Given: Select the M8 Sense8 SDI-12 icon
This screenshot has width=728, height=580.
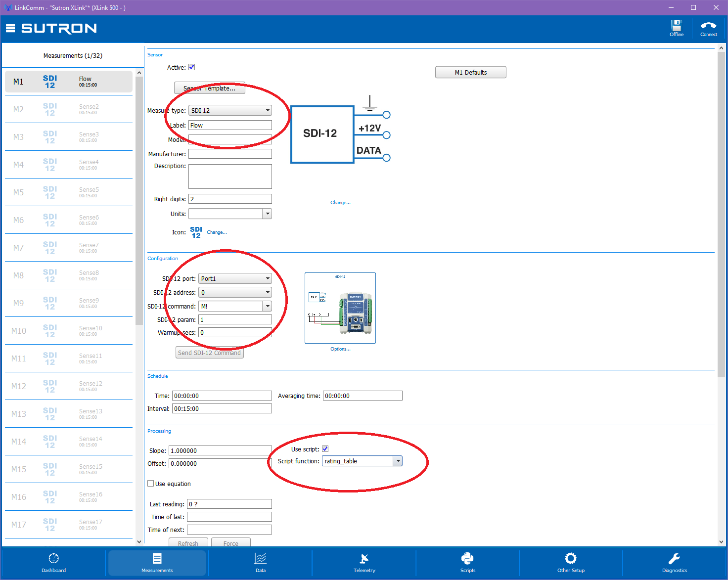Looking at the screenshot, I should coord(50,275).
